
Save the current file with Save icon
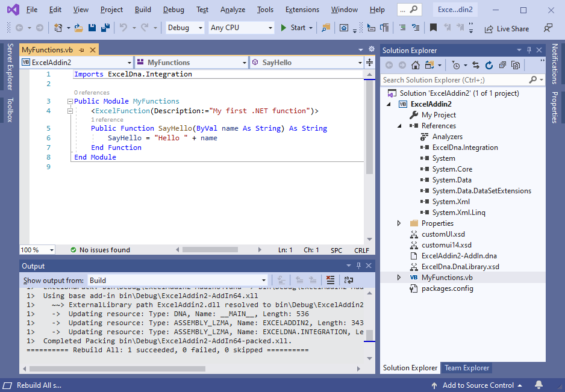click(x=92, y=28)
